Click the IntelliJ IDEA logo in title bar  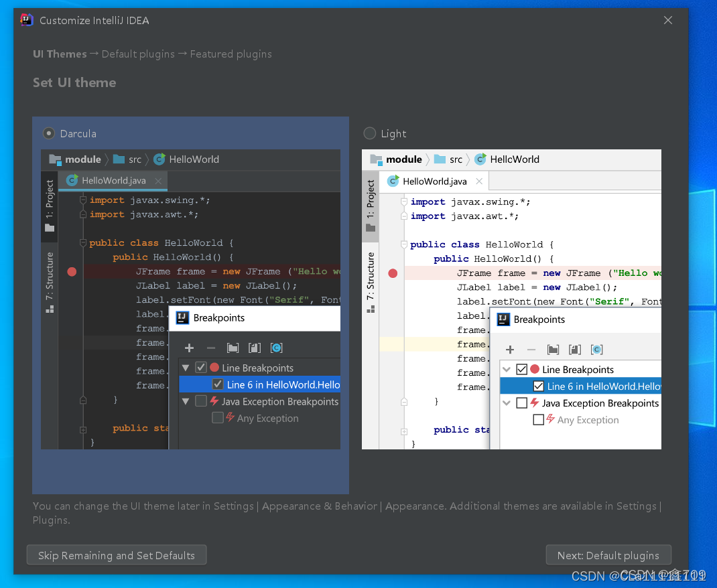27,20
